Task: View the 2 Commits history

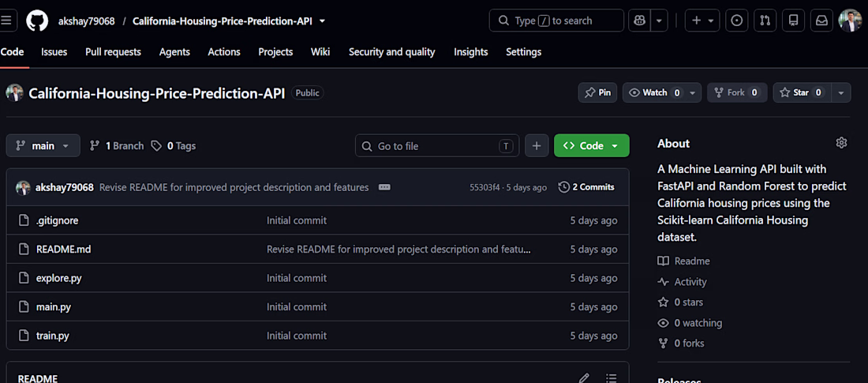Action: 586,187
